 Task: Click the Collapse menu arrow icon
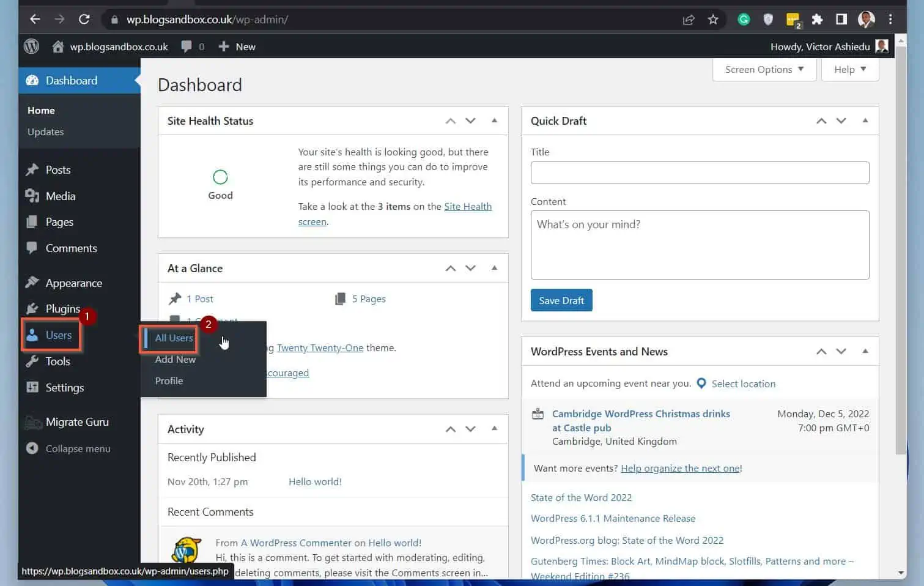32,448
